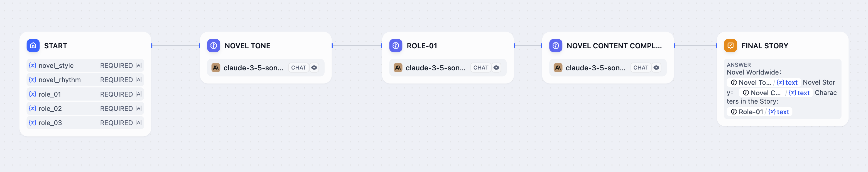Click the Anthropic logo in NOVEL TONE
The height and width of the screenshot is (172, 868).
click(216, 68)
